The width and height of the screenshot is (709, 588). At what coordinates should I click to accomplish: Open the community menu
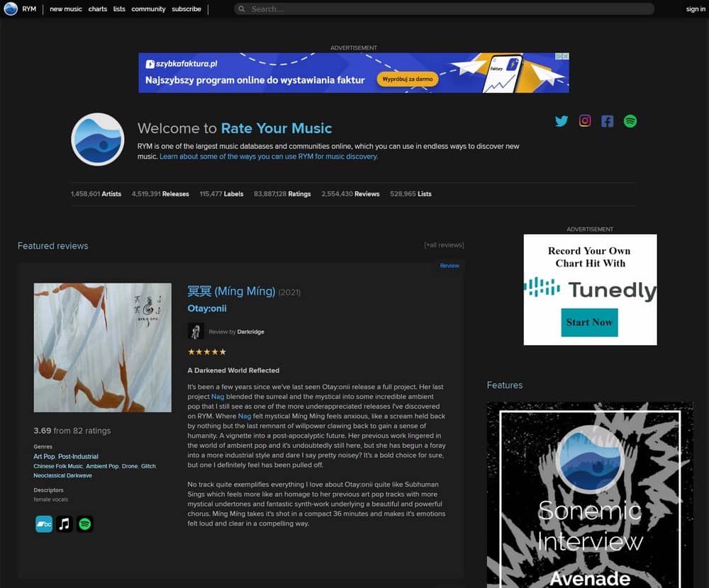coord(148,9)
